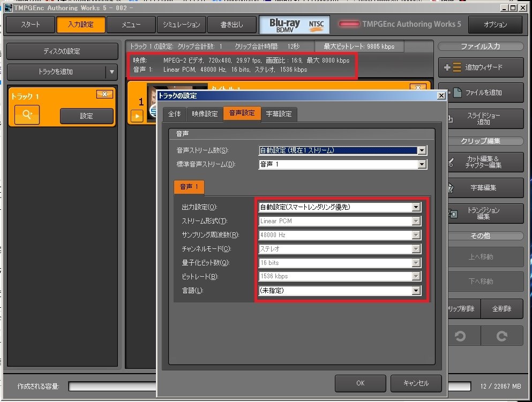Close Track 1 with its X icon
532x402 pixels.
(104, 94)
